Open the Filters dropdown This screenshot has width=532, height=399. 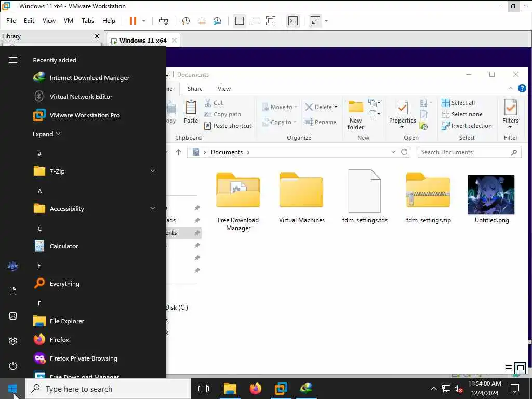tap(510, 114)
